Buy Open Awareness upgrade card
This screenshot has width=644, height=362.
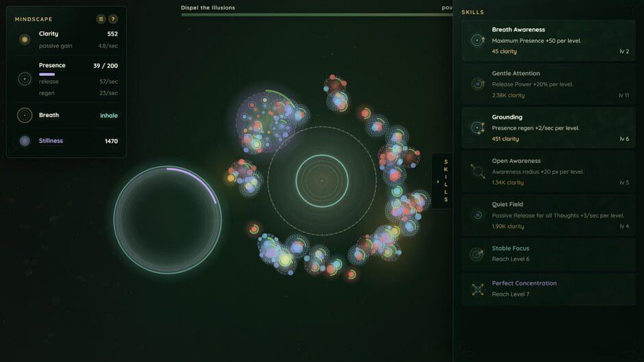pos(548,172)
